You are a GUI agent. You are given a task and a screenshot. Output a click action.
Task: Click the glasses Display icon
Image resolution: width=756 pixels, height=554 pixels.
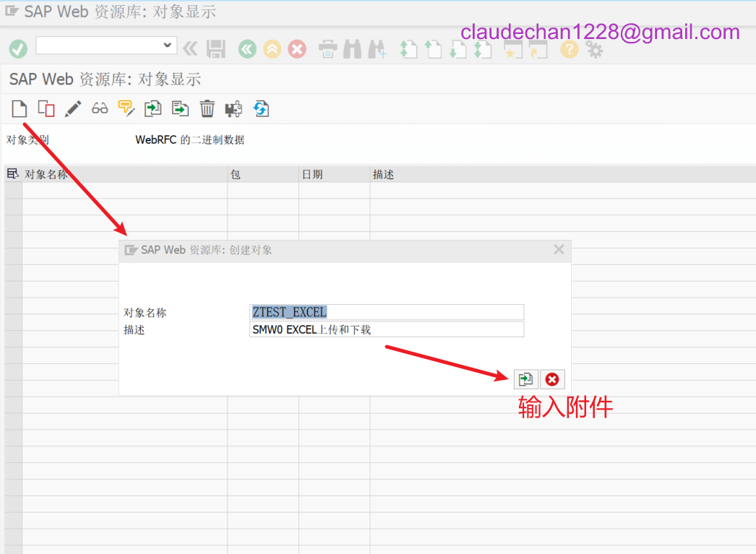point(100,109)
